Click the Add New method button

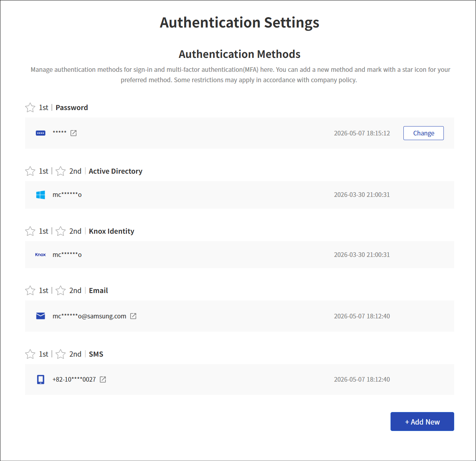[x=422, y=422]
